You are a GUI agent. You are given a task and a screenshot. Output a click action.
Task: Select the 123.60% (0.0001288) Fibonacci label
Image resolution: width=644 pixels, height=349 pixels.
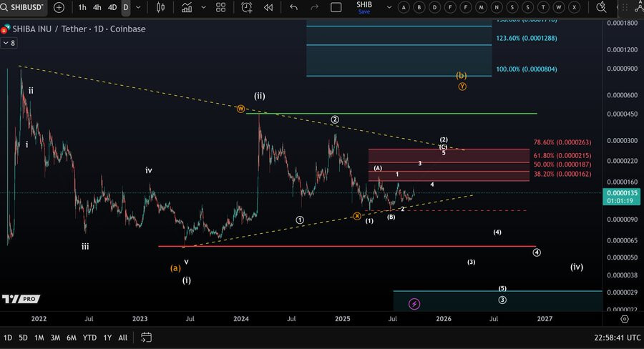coord(527,38)
